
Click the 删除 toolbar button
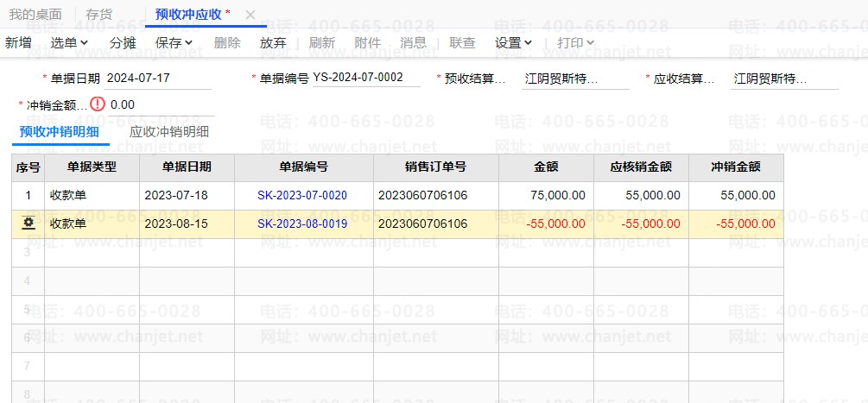tap(227, 42)
